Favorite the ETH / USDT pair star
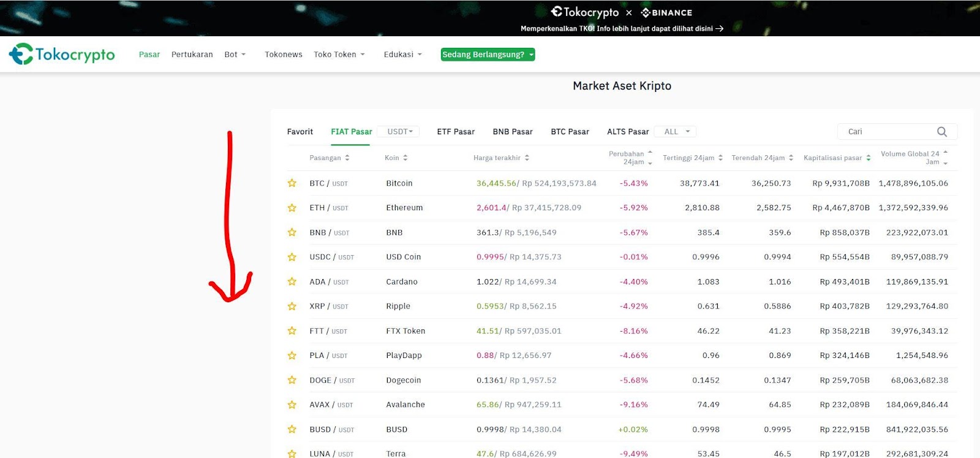Viewport: 980px width, 458px height. (x=292, y=208)
